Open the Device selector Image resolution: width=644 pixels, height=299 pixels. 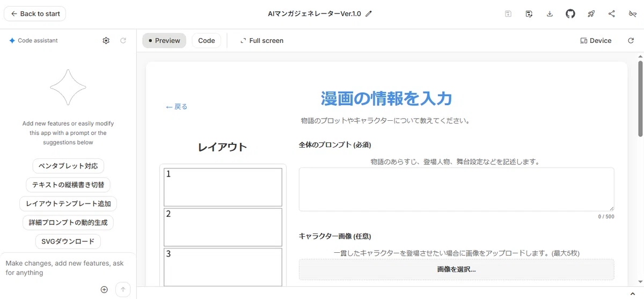(x=596, y=40)
